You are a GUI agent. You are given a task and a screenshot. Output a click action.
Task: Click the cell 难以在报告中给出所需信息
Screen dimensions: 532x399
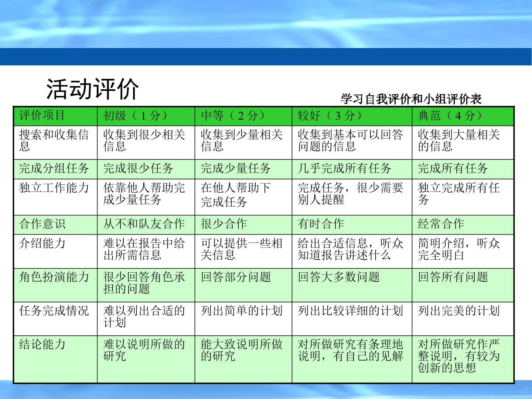coord(146,251)
